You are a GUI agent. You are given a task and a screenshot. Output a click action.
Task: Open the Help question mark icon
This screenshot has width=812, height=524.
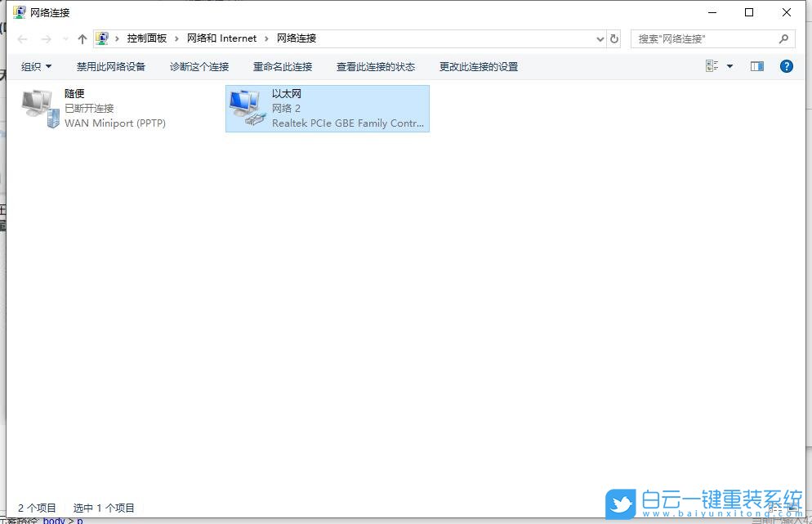pyautogui.click(x=785, y=66)
